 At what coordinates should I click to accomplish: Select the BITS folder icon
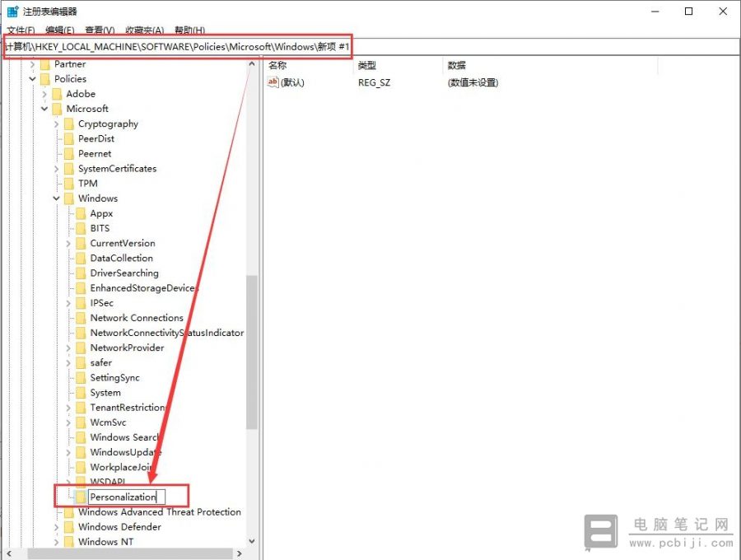click(x=82, y=228)
